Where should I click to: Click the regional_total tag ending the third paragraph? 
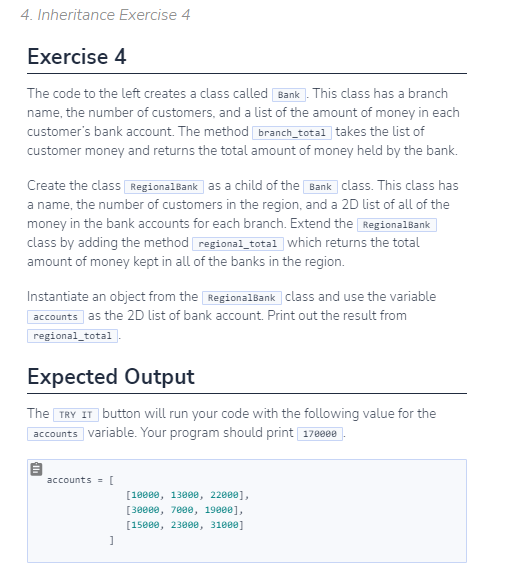[72, 335]
